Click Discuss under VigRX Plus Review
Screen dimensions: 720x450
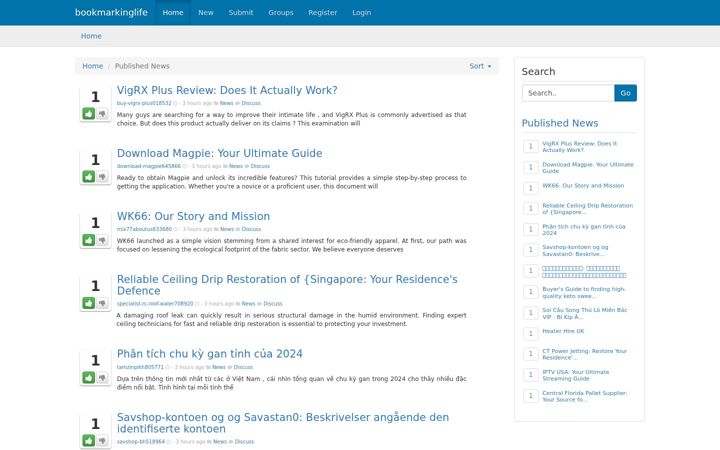coord(251,103)
